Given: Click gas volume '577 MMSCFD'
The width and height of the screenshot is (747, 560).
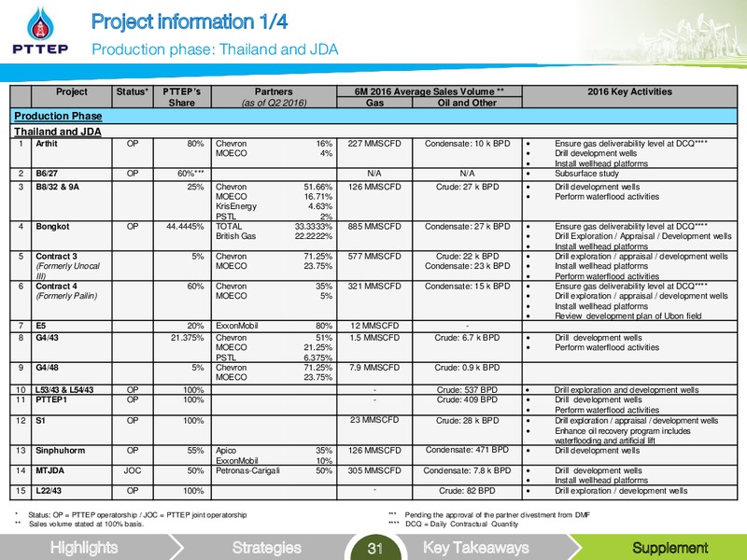Looking at the screenshot, I should (374, 256).
